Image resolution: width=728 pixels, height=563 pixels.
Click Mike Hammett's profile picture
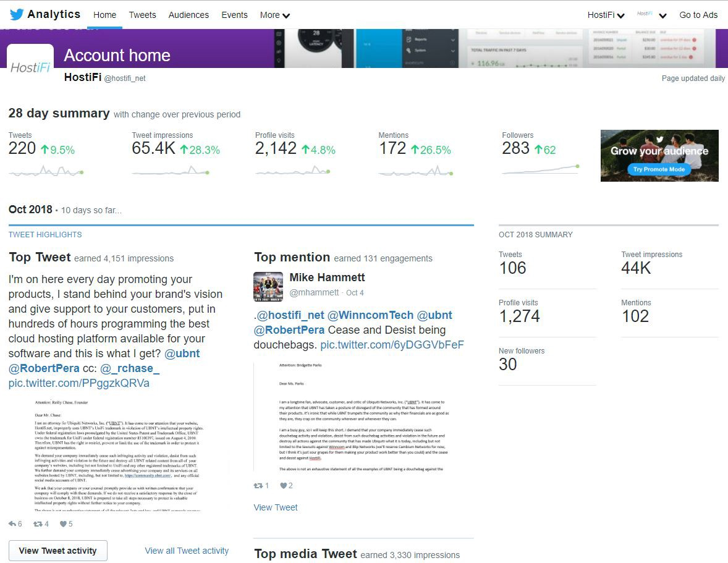(268, 286)
